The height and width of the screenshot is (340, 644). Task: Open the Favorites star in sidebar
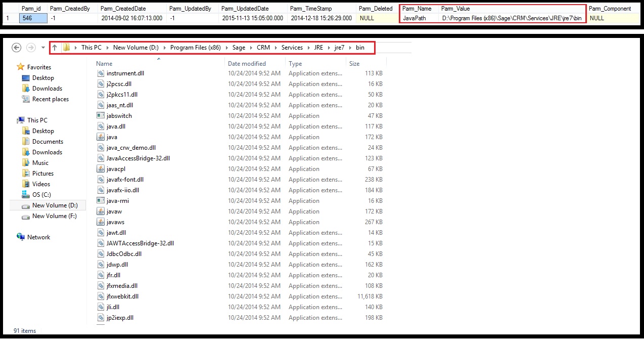click(21, 67)
